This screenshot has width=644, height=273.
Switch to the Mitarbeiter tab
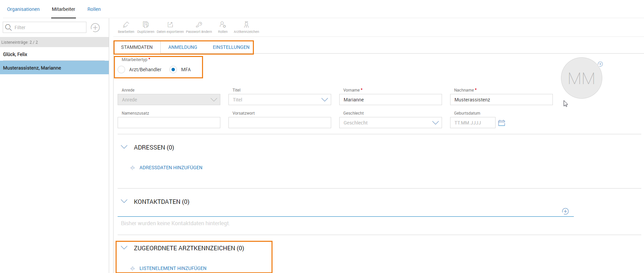click(63, 9)
